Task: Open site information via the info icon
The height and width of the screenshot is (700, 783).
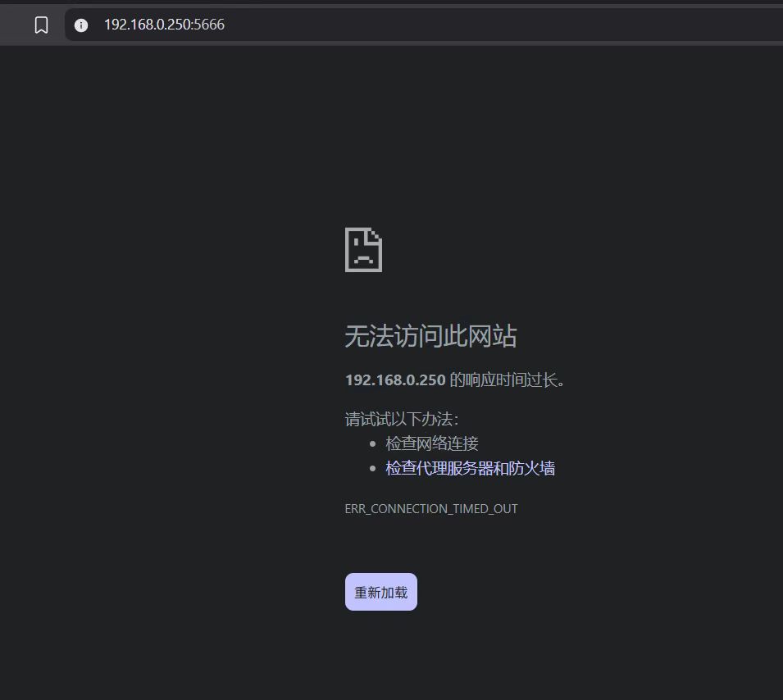Action: (81, 25)
